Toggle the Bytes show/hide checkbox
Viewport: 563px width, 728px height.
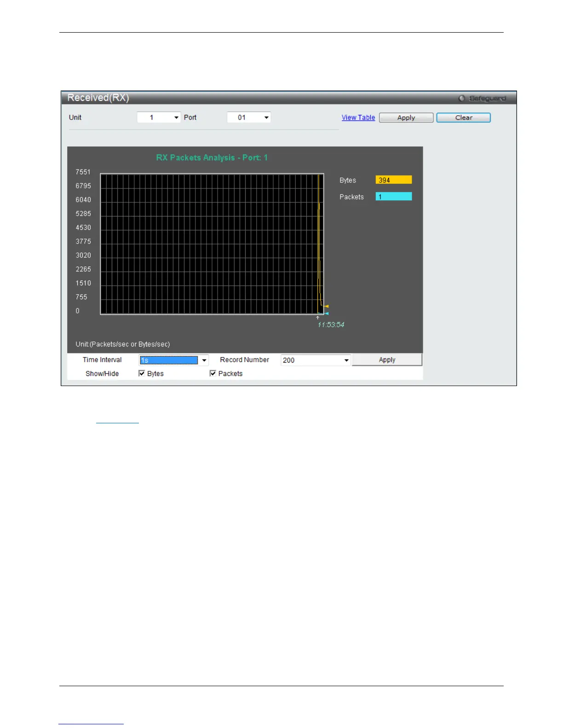tap(142, 373)
